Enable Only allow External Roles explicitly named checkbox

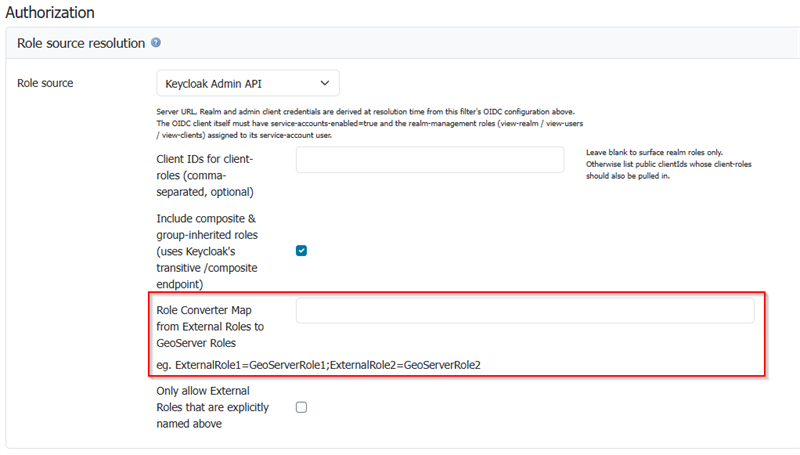tap(302, 407)
